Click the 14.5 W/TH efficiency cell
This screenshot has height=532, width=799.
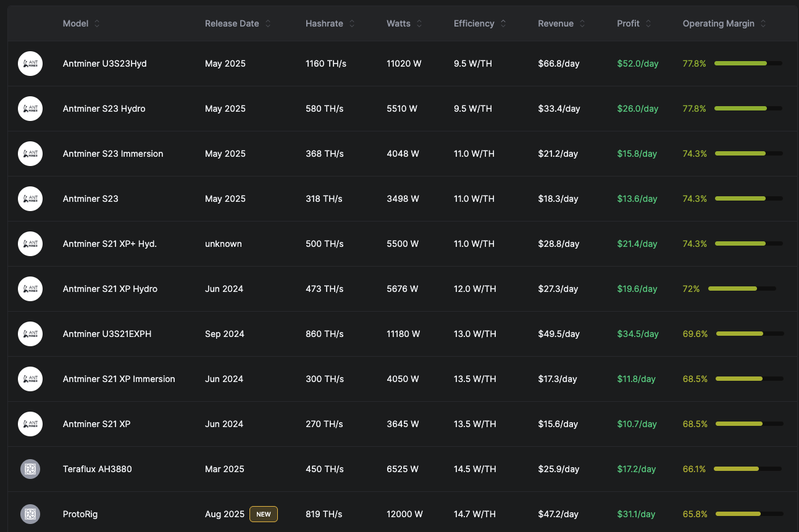coord(475,469)
